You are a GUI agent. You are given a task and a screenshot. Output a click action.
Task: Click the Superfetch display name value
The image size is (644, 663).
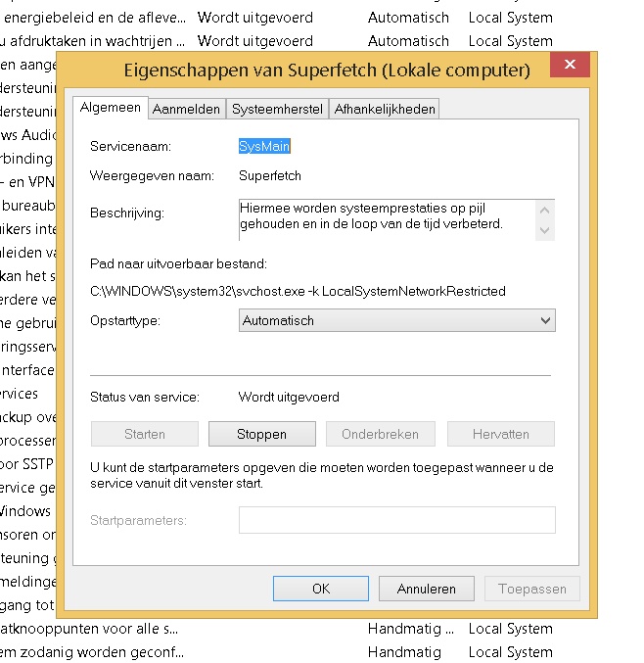(270, 175)
